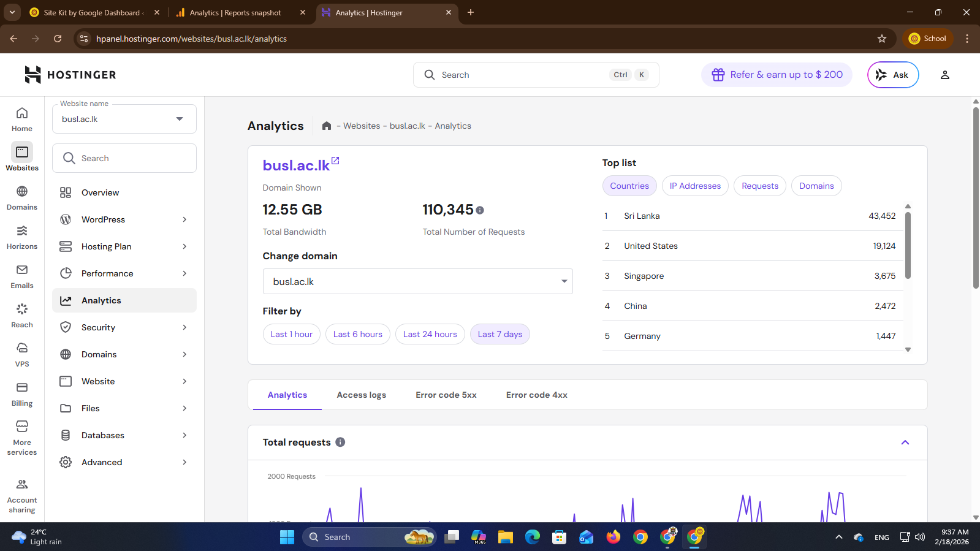Image resolution: width=980 pixels, height=551 pixels.
Task: Toggle the Last 1 hour filter
Action: click(x=291, y=334)
